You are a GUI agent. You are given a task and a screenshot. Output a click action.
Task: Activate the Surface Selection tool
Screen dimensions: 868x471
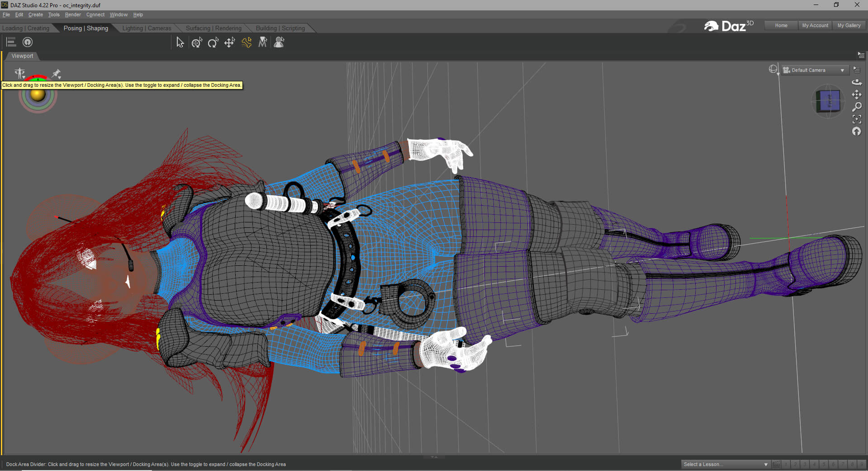(263, 42)
